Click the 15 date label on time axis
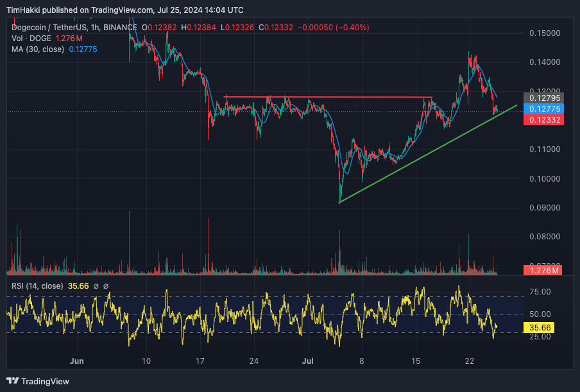Image resolution: width=580 pixels, height=392 pixels. [x=415, y=361]
